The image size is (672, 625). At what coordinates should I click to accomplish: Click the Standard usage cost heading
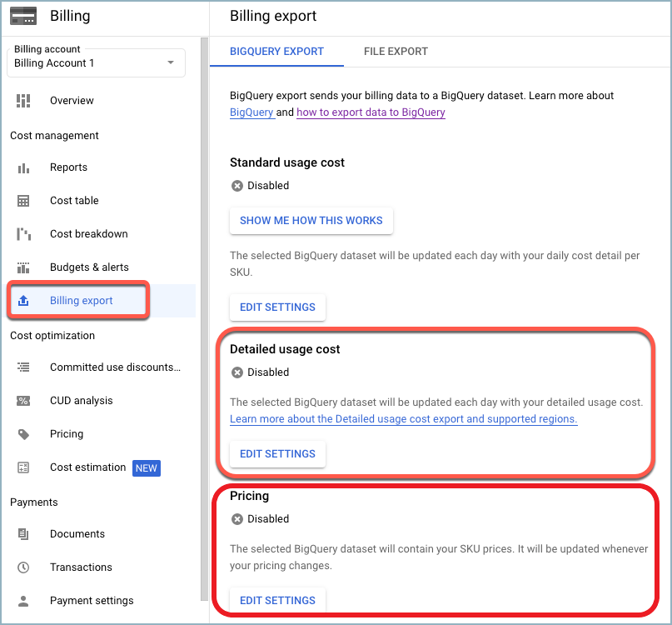(x=287, y=162)
